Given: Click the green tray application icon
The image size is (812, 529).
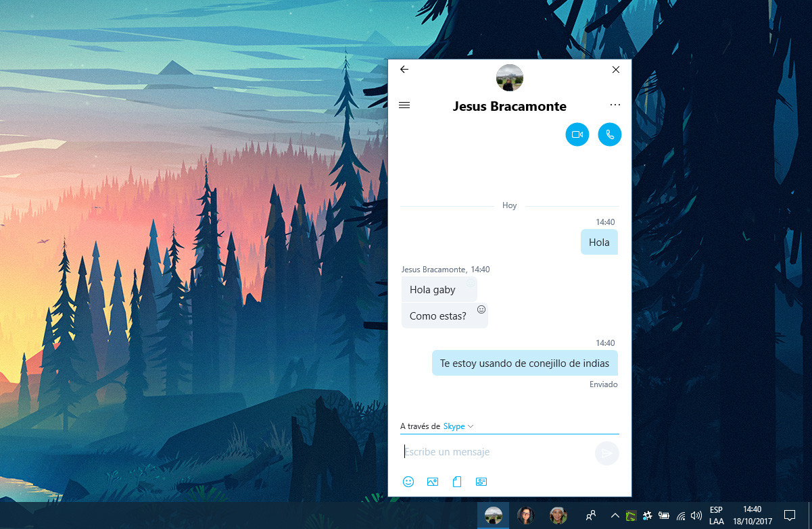Looking at the screenshot, I should pos(631,516).
